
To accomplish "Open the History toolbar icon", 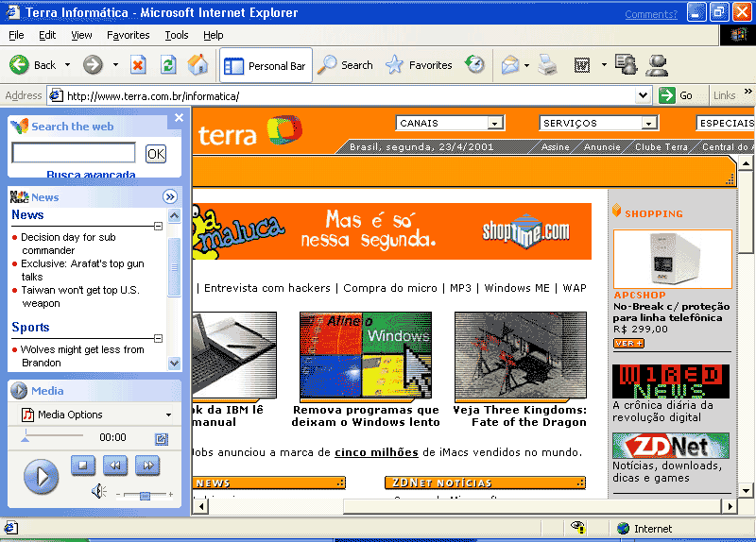I will [475, 65].
